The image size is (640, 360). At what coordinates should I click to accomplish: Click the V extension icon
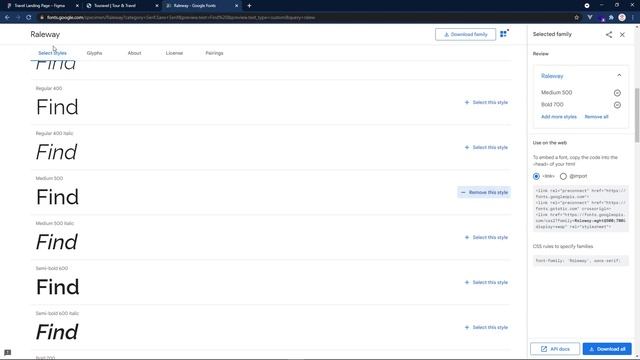[590, 18]
